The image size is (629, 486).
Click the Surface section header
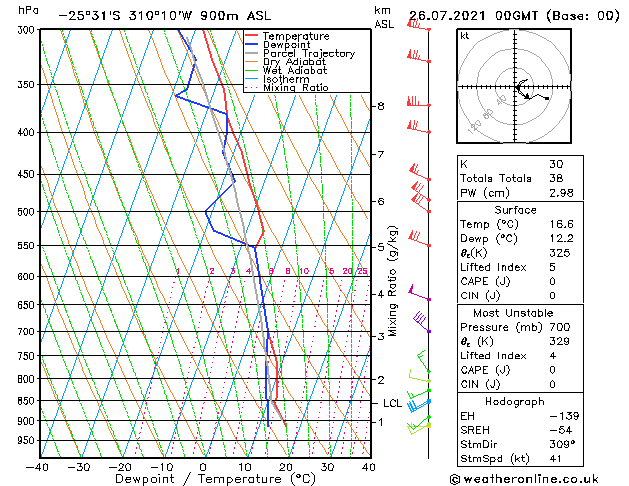coord(515,210)
